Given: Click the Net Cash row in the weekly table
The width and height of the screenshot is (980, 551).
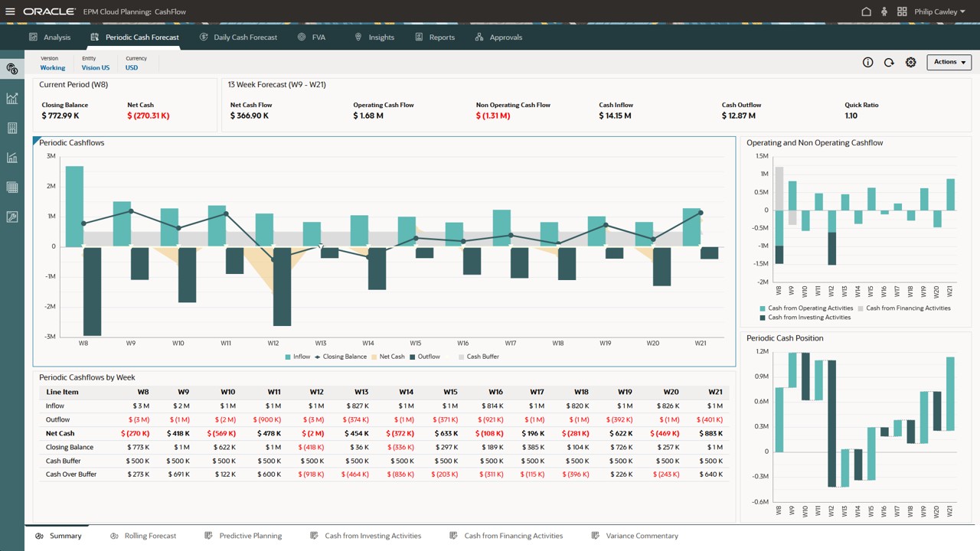Looking at the screenshot, I should point(59,433).
